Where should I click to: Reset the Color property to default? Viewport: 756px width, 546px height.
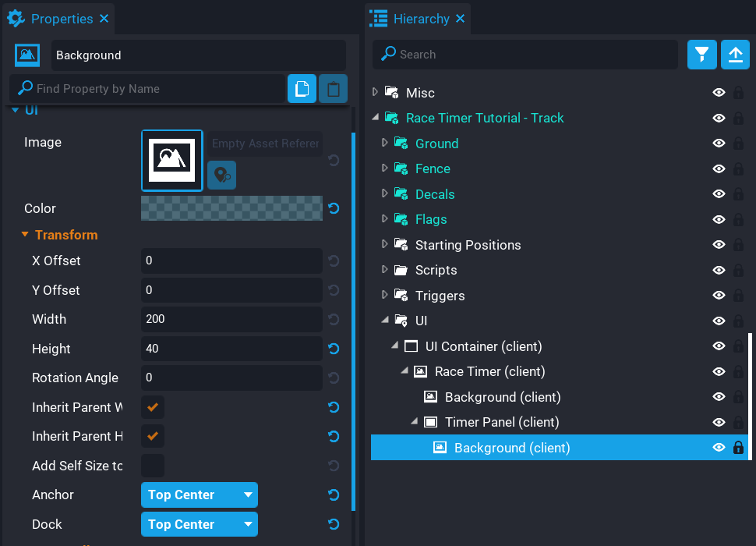pos(334,208)
